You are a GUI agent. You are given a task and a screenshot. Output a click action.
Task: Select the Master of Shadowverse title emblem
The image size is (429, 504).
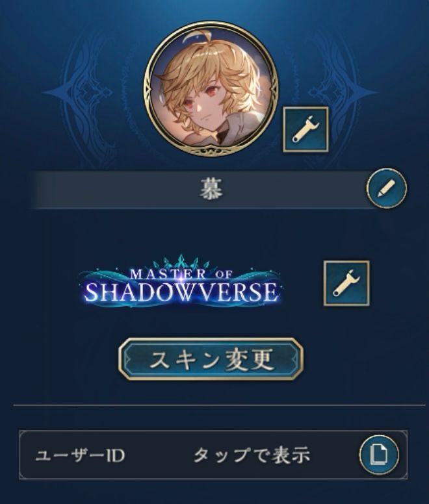click(x=181, y=283)
